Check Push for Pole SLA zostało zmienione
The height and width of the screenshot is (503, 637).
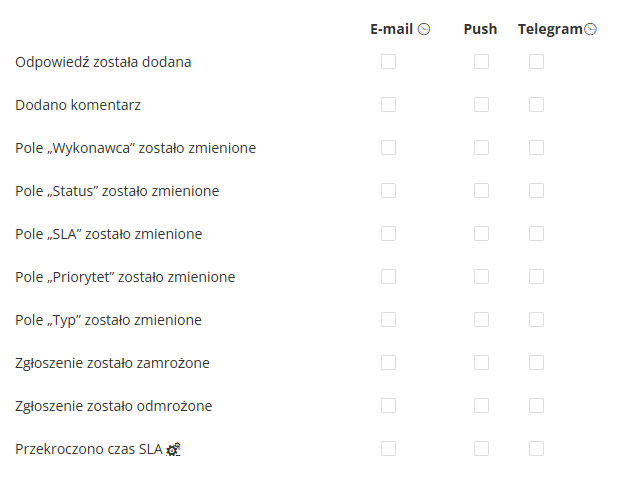pos(481,234)
